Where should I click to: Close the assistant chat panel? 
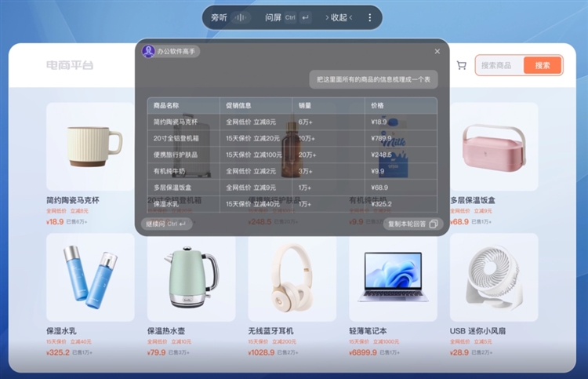(x=437, y=52)
